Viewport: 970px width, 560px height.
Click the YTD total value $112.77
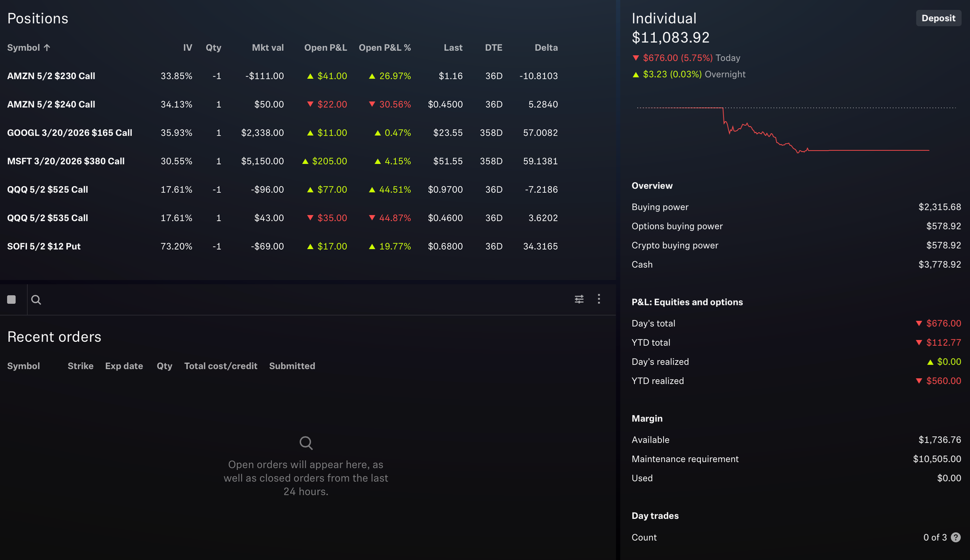(x=938, y=343)
